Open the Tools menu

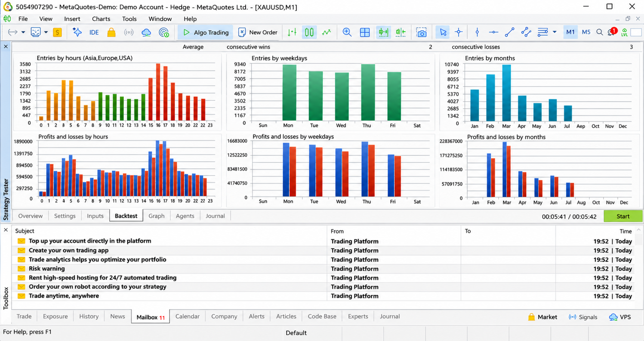coord(129,19)
